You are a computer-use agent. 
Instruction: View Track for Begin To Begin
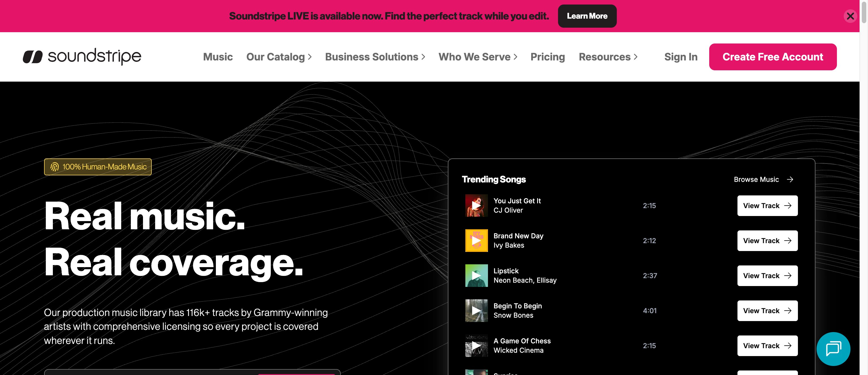(767, 310)
